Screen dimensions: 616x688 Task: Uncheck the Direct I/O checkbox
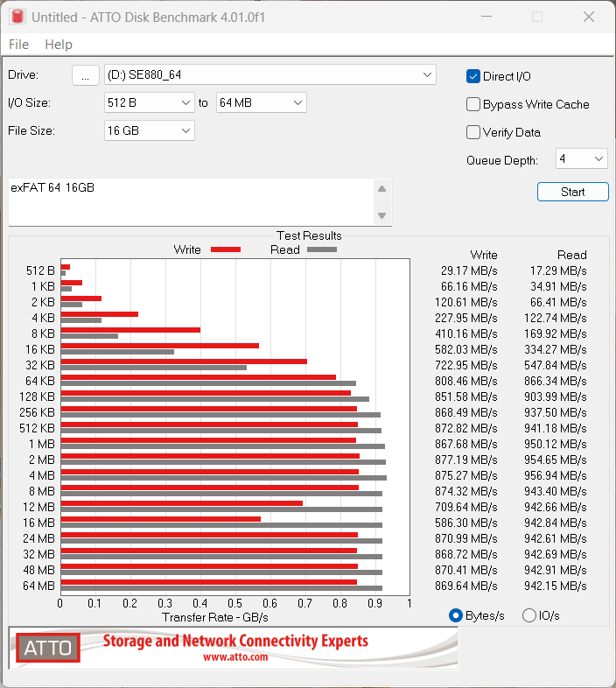473,76
